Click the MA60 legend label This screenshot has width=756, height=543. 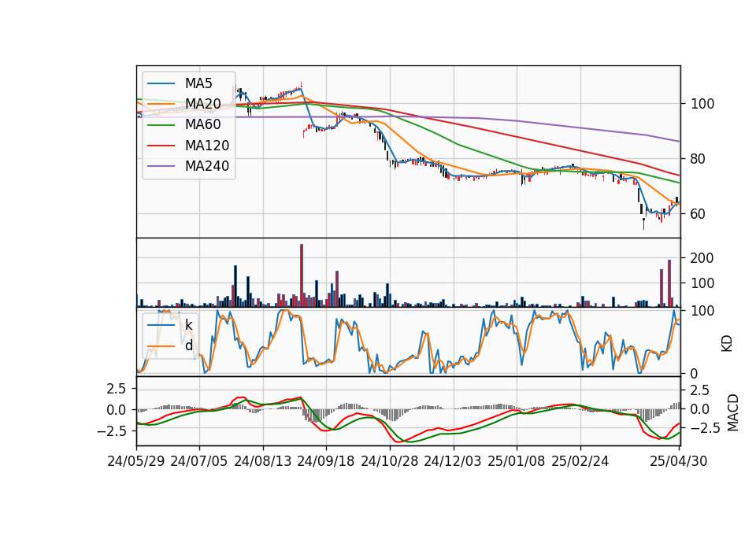click(202, 125)
